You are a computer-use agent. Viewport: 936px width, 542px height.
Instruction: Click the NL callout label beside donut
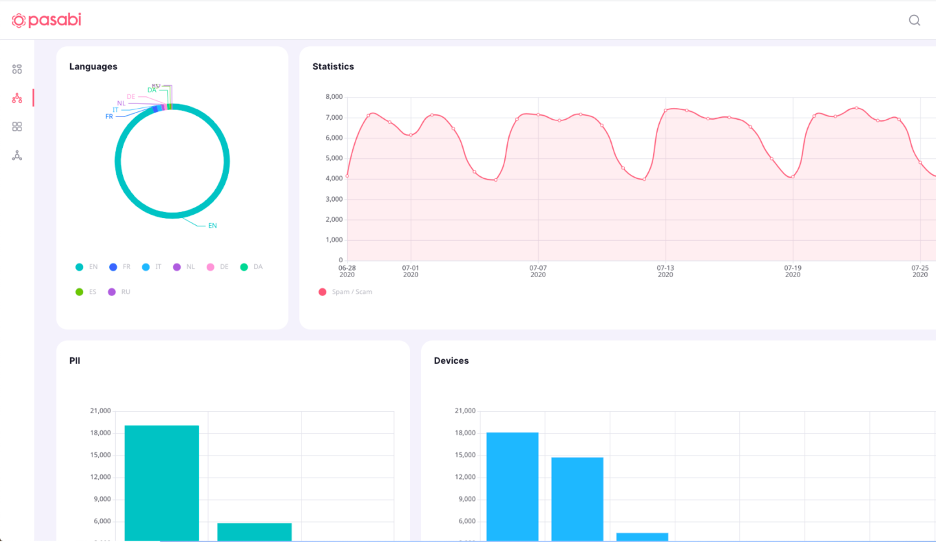[x=121, y=103]
